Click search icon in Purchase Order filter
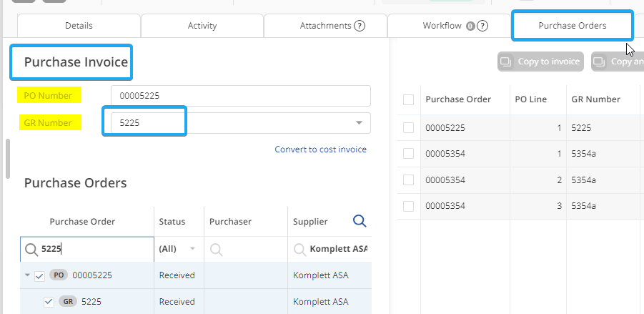Viewport: 644px width, 314px height. click(x=31, y=250)
